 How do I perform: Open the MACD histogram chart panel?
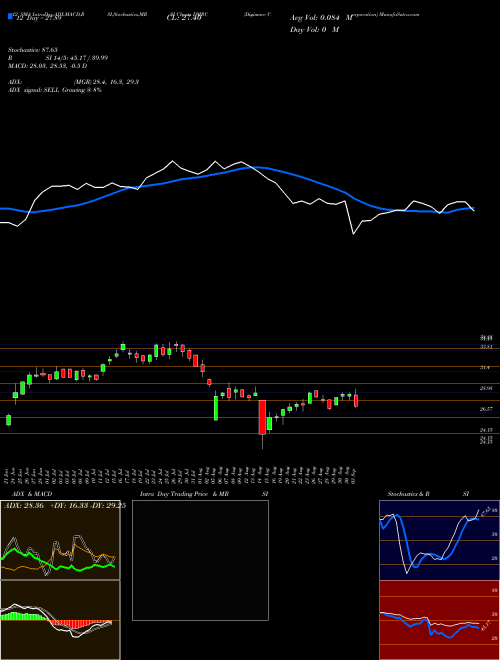click(x=60, y=620)
